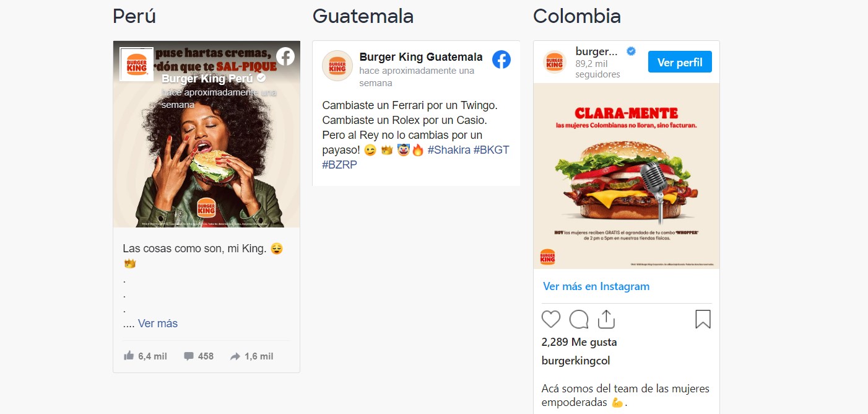Share the Instagram post with share icon
Viewport: 868px width, 414px height.
coord(606,319)
